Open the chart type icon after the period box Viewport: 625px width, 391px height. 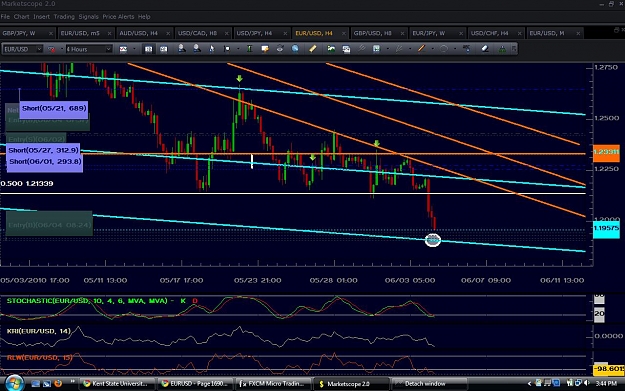click(123, 49)
